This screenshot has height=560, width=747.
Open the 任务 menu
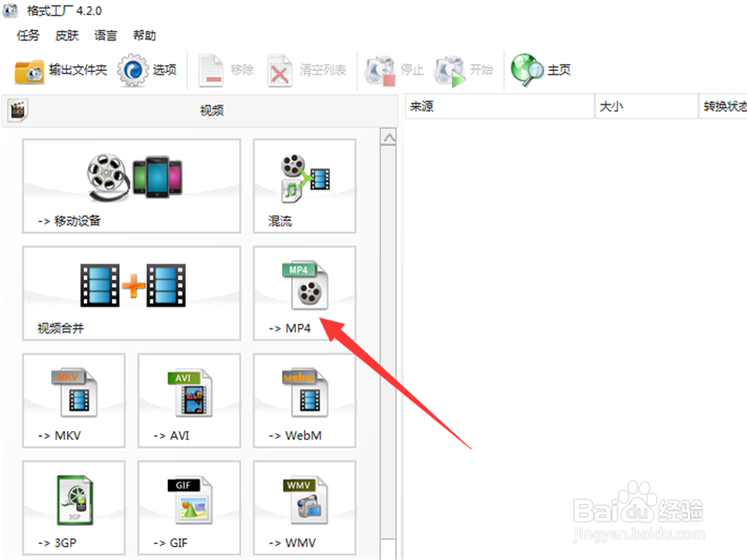tap(28, 35)
